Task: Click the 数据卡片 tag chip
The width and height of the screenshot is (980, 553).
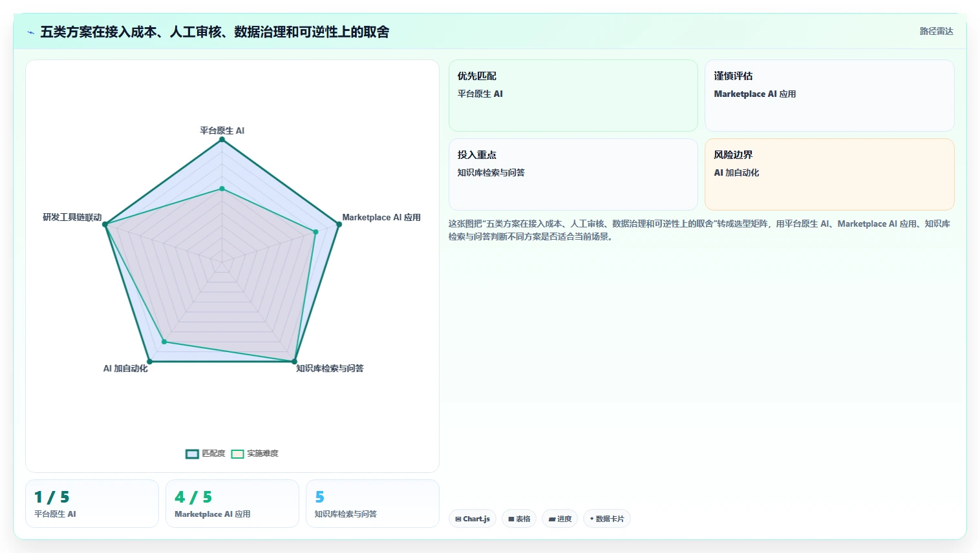Action: (x=607, y=519)
